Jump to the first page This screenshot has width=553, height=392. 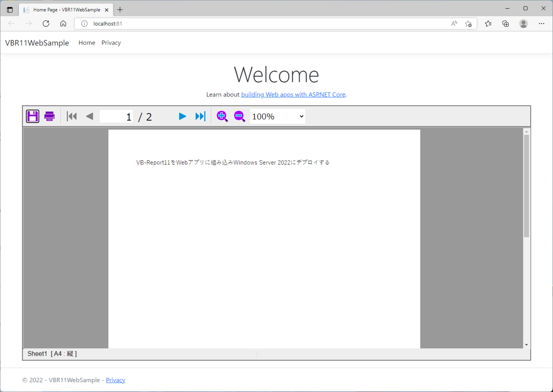[x=71, y=116]
